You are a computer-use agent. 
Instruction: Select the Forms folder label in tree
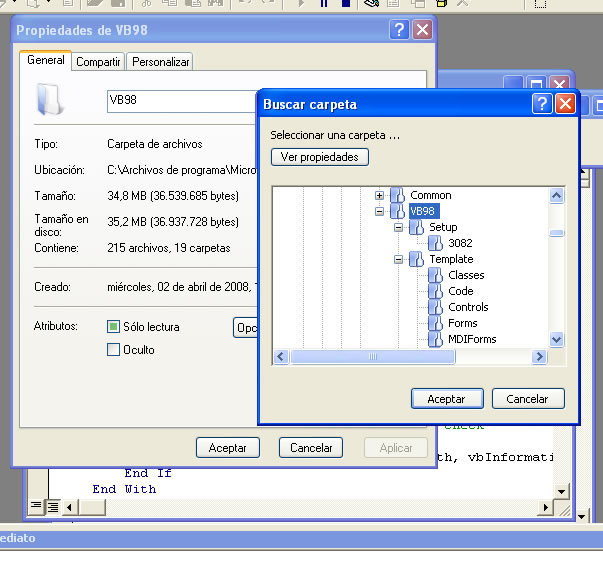[462, 323]
